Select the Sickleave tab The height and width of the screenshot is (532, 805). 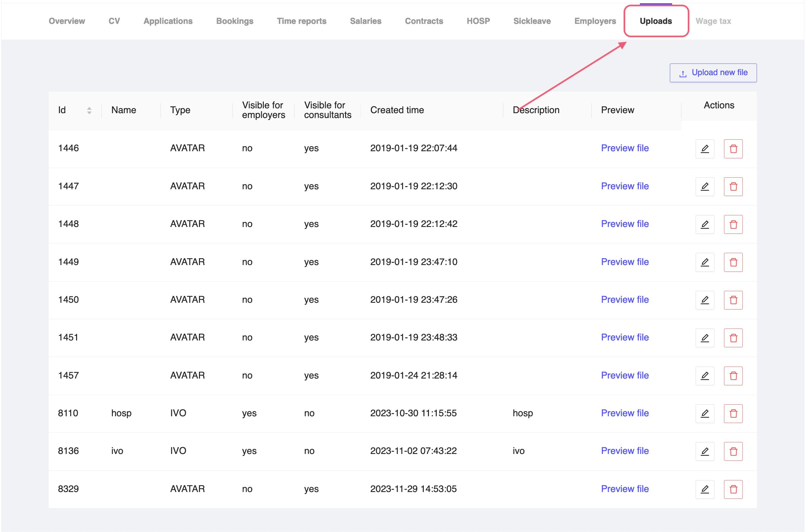click(532, 21)
